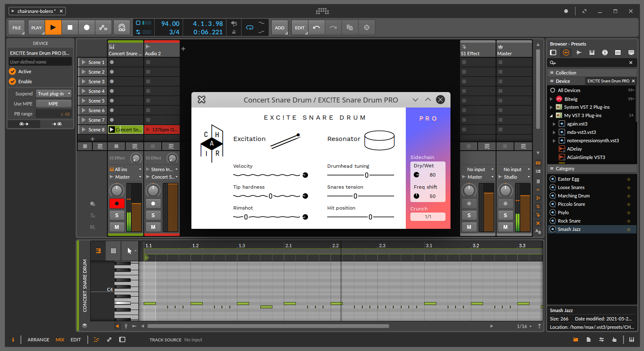Screen dimensions: 644x351
Task: Click the 3/4 time signature field
Action: (174, 32)
